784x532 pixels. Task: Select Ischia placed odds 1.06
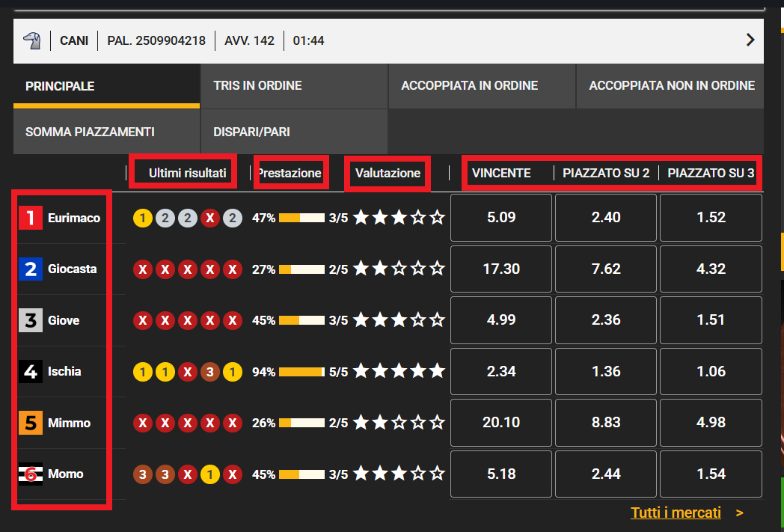(711, 371)
